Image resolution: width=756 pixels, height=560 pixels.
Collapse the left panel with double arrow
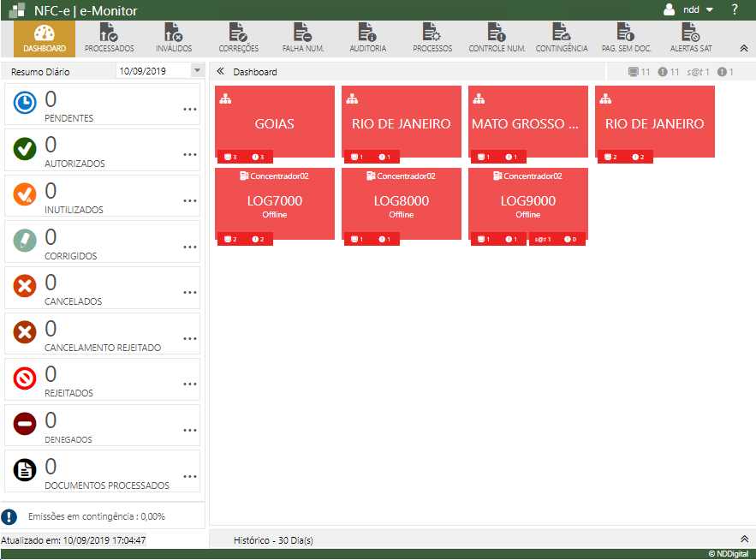tap(220, 72)
